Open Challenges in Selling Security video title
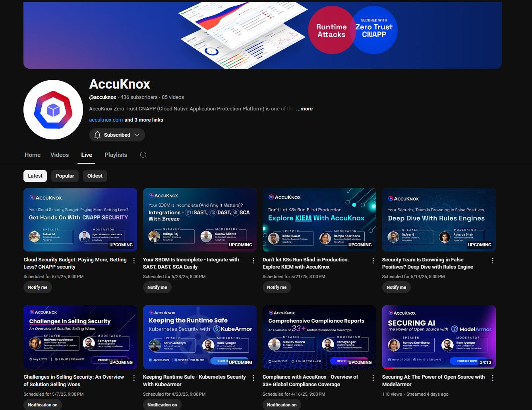Screen dimensions: 532x410 coord(74,381)
